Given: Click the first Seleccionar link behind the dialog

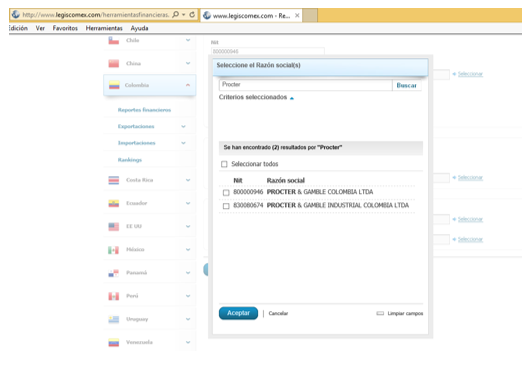Looking at the screenshot, I should [470, 74].
